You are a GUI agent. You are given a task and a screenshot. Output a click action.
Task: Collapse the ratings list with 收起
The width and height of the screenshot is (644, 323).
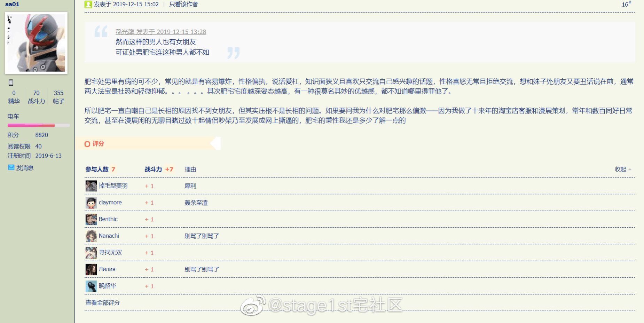(x=622, y=169)
